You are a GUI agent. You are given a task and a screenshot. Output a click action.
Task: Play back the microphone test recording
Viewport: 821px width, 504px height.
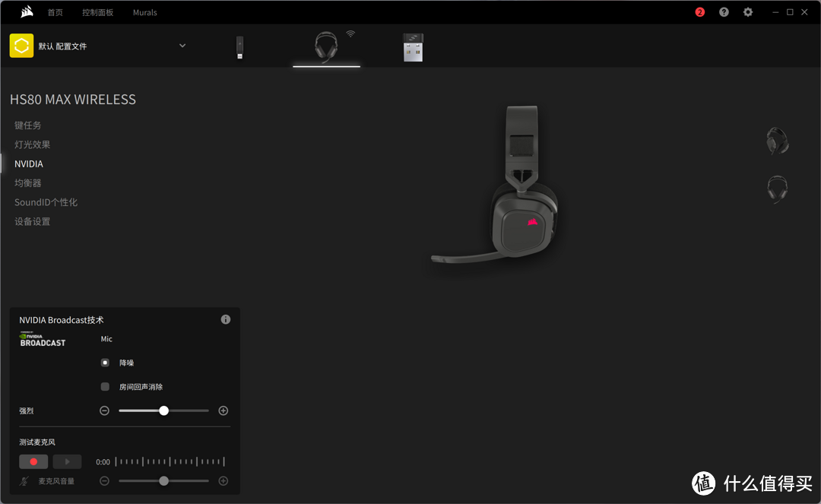[x=67, y=461]
